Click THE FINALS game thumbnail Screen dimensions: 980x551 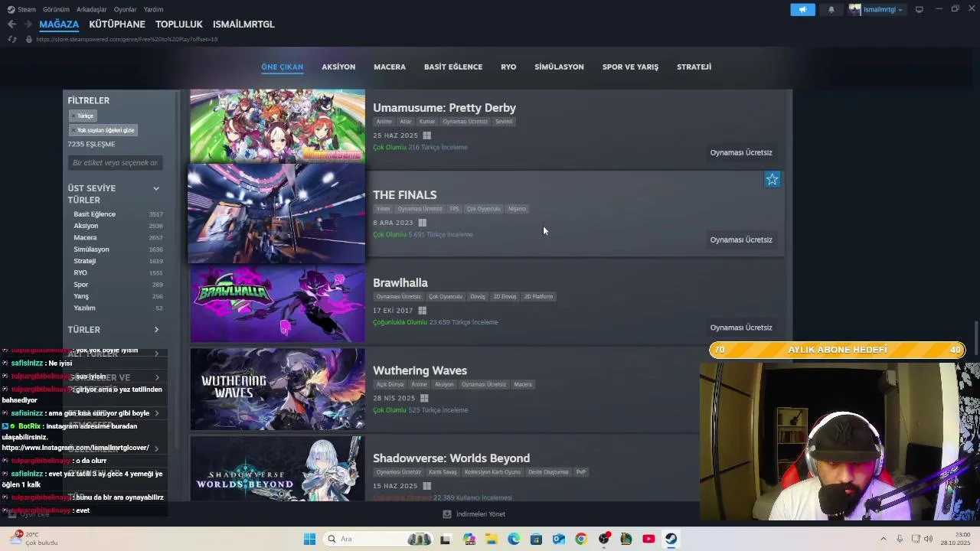point(277,214)
